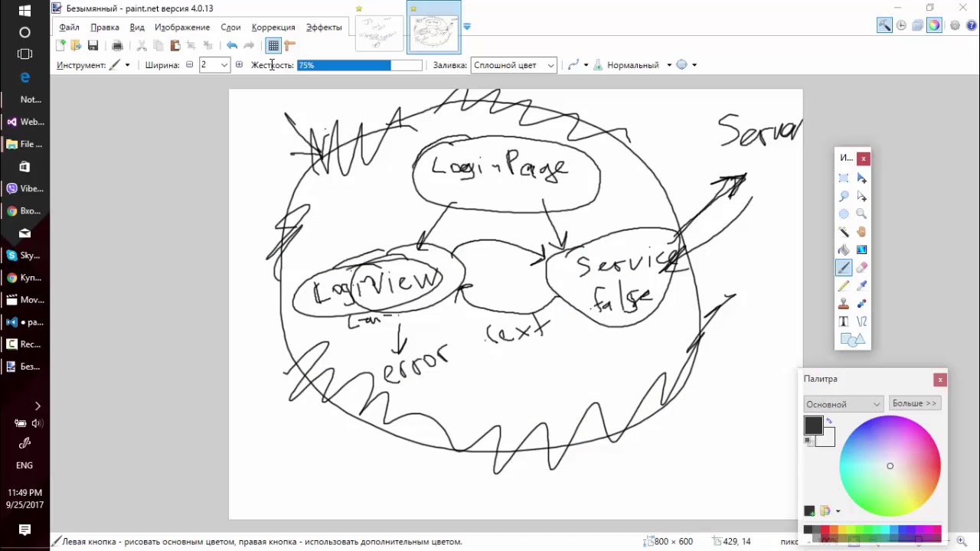Open the image list arrow
This screenshot has width=980, height=551.
pyautogui.click(x=467, y=27)
